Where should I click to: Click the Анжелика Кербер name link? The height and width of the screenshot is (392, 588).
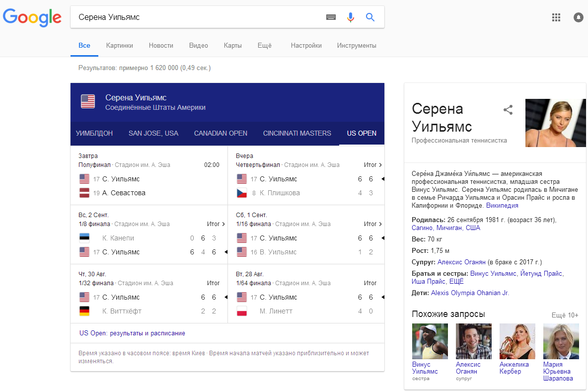pyautogui.click(x=514, y=368)
